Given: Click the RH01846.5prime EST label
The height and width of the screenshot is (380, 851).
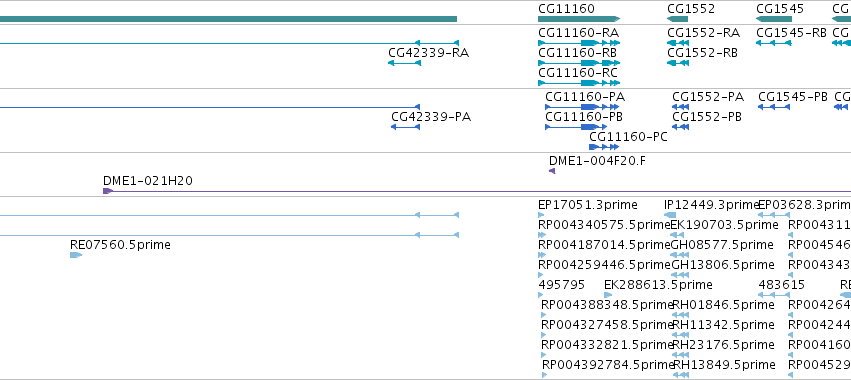Looking at the screenshot, I should click(723, 305).
